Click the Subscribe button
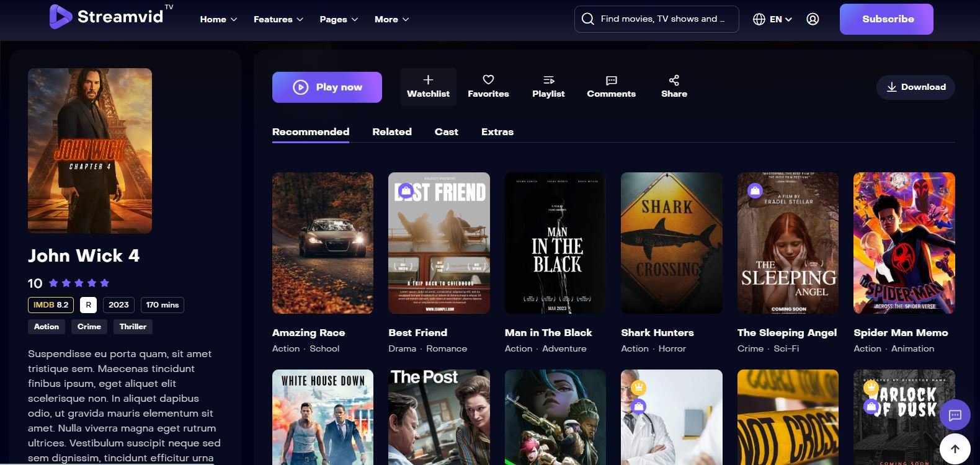 886,19
